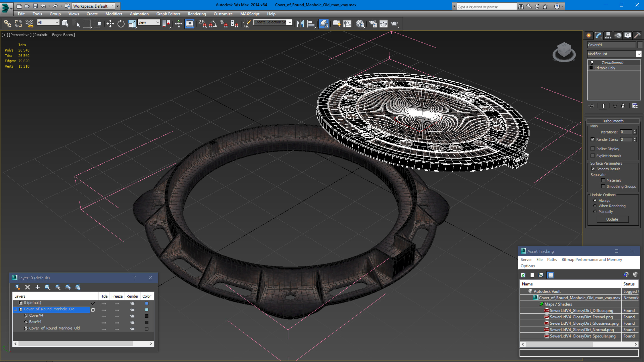644x362 pixels.
Task: Click the Update button
Action: [x=612, y=219]
